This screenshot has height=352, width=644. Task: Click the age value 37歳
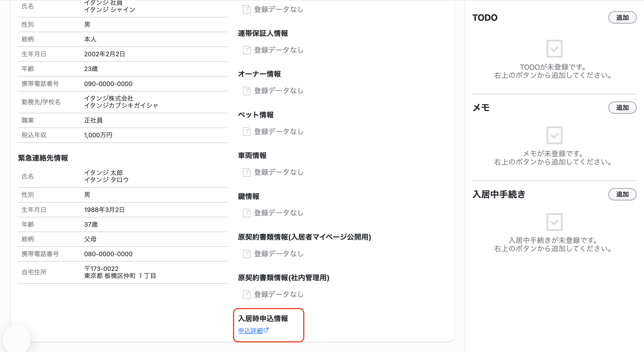click(91, 224)
